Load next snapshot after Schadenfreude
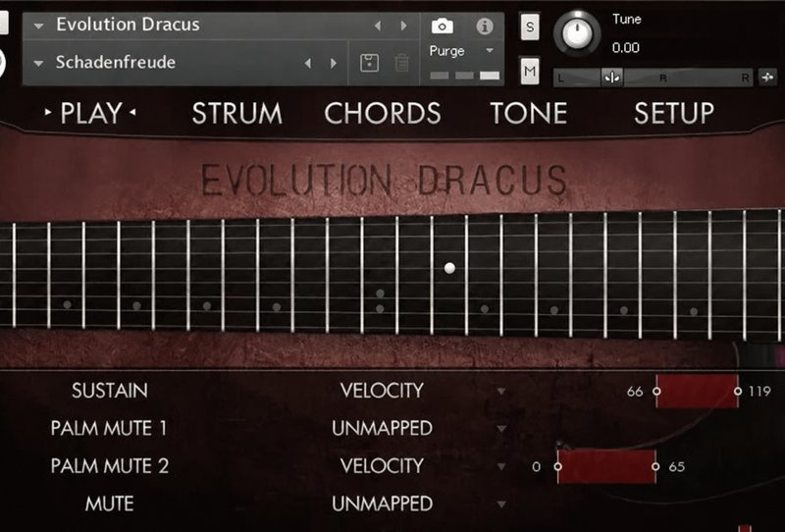Screen dimensions: 785x532 coord(334,63)
